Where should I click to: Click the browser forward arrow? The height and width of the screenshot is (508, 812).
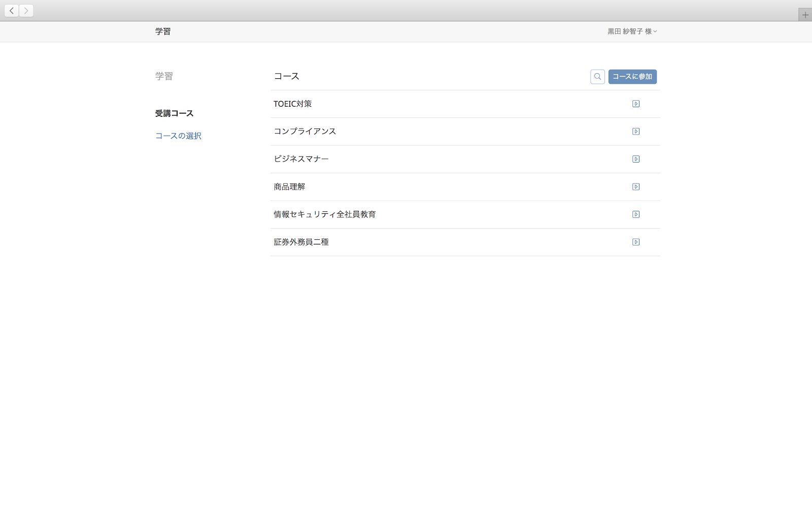click(x=26, y=11)
